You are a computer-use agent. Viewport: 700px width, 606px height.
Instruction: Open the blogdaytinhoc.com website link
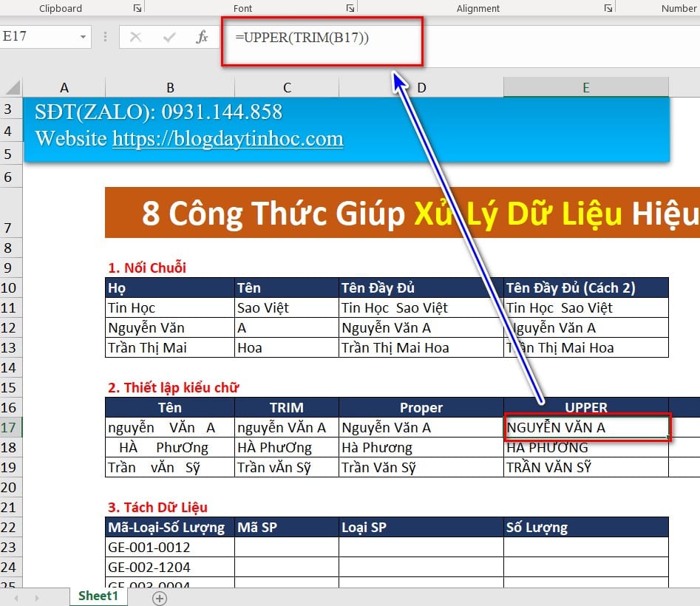point(228,139)
